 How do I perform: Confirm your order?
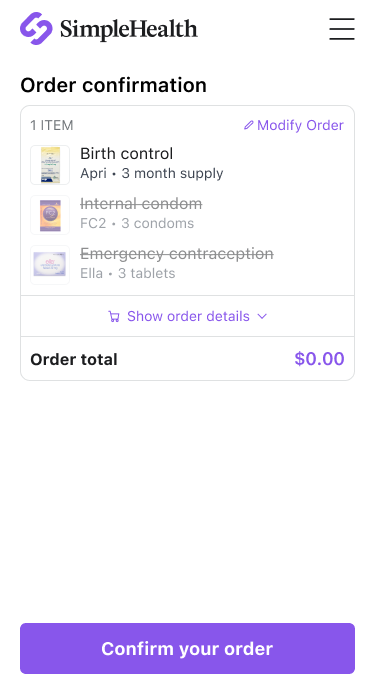[188, 648]
